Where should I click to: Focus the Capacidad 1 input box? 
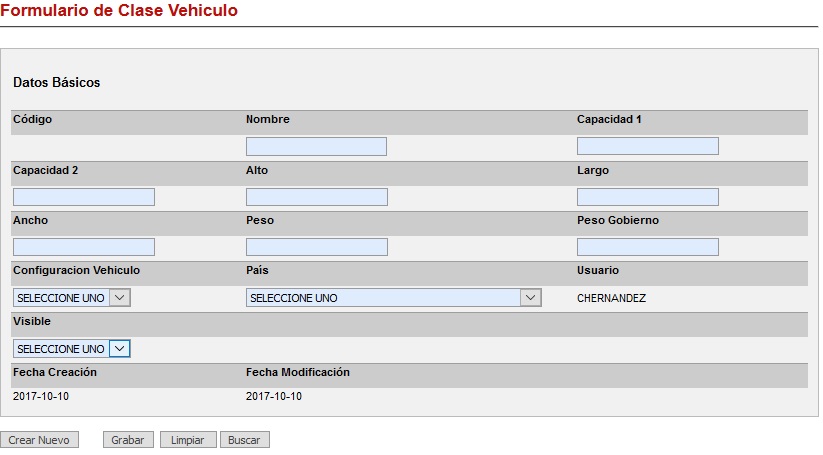click(647, 147)
